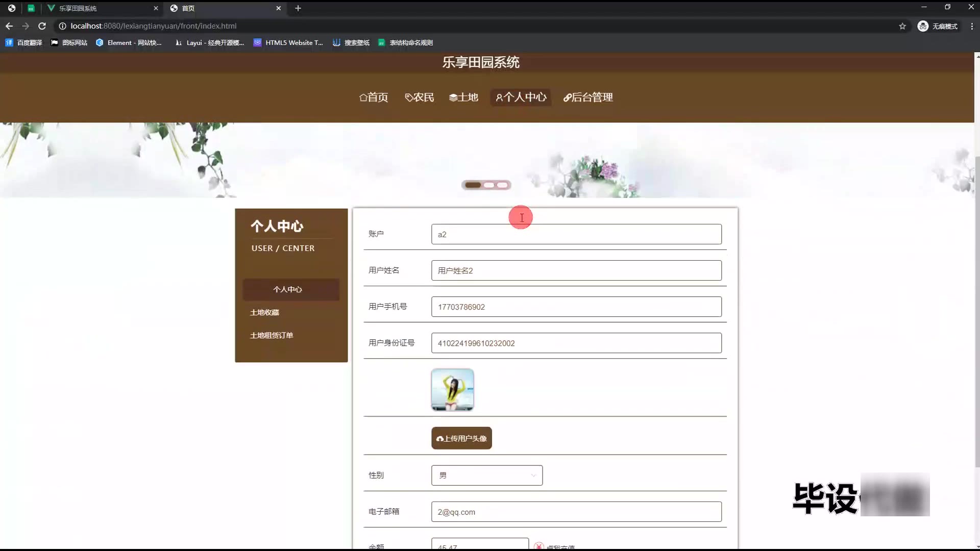The width and height of the screenshot is (980, 551).
Task: Open browser three-dot menu
Action: tap(971, 26)
